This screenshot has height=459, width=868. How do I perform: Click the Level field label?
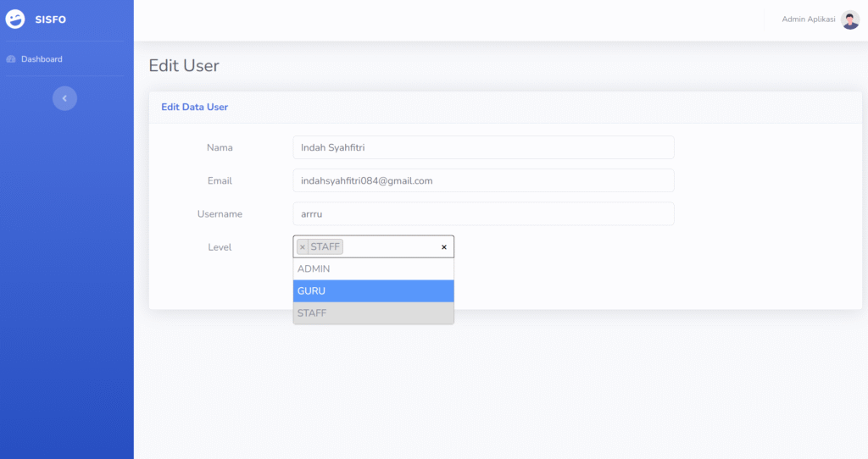220,247
